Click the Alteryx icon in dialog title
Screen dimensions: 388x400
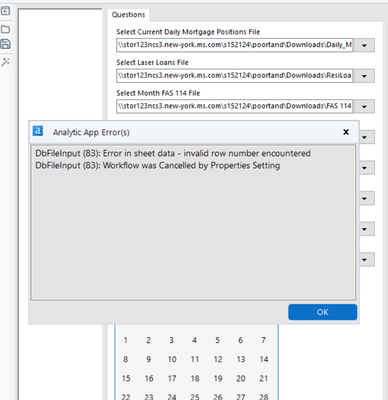pyautogui.click(x=38, y=131)
